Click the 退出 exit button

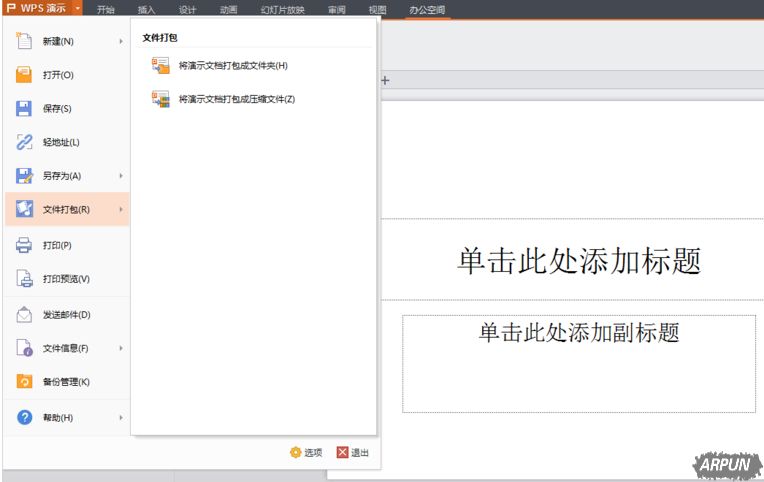point(353,452)
